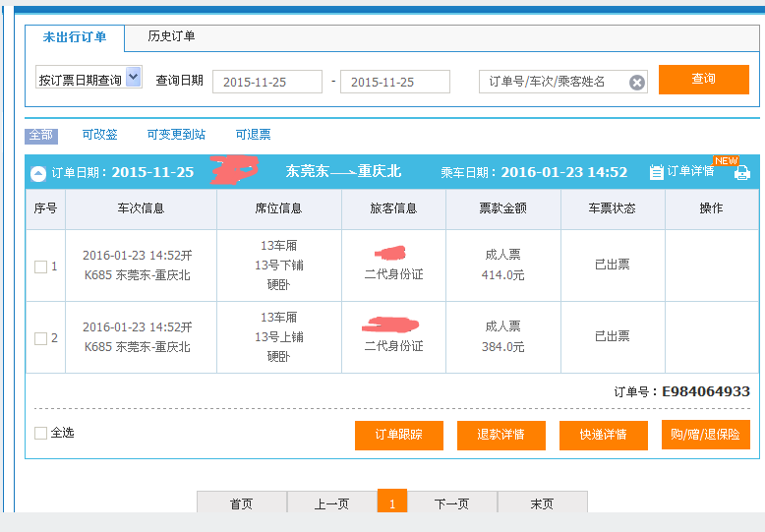The image size is (765, 532).
Task: Clear search box with the X icon
Action: coord(637,83)
